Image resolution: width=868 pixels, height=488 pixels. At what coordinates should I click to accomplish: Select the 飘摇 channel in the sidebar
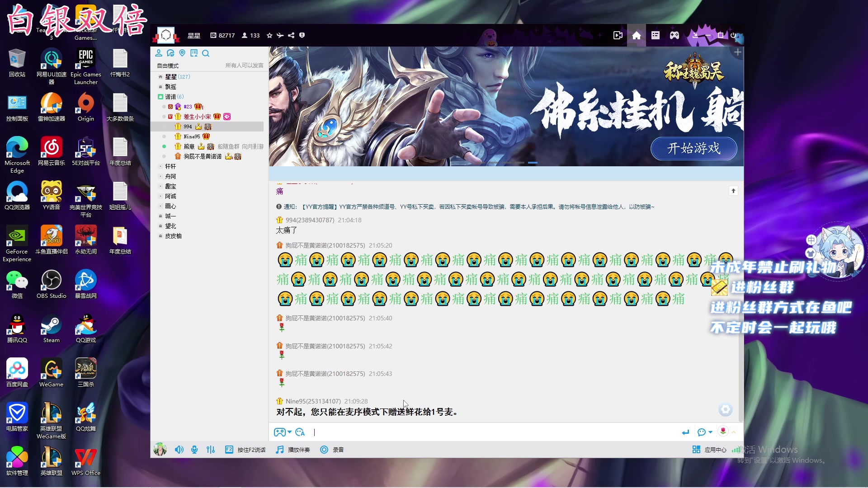click(x=170, y=86)
